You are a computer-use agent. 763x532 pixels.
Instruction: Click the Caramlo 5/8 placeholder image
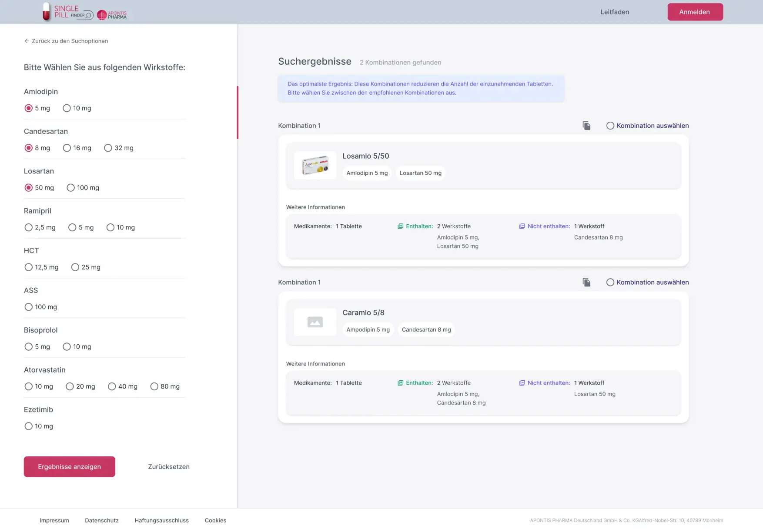(x=315, y=322)
